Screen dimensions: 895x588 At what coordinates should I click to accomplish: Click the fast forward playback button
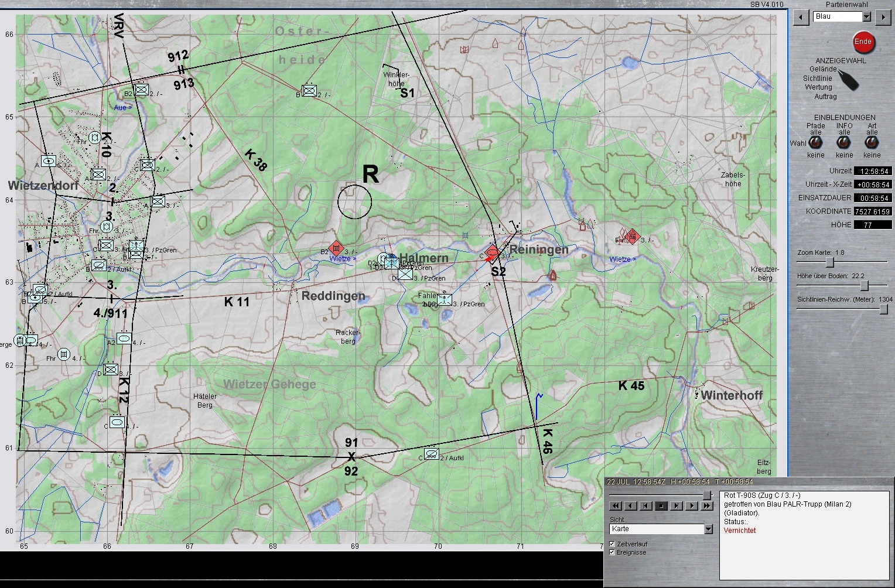[x=707, y=506]
